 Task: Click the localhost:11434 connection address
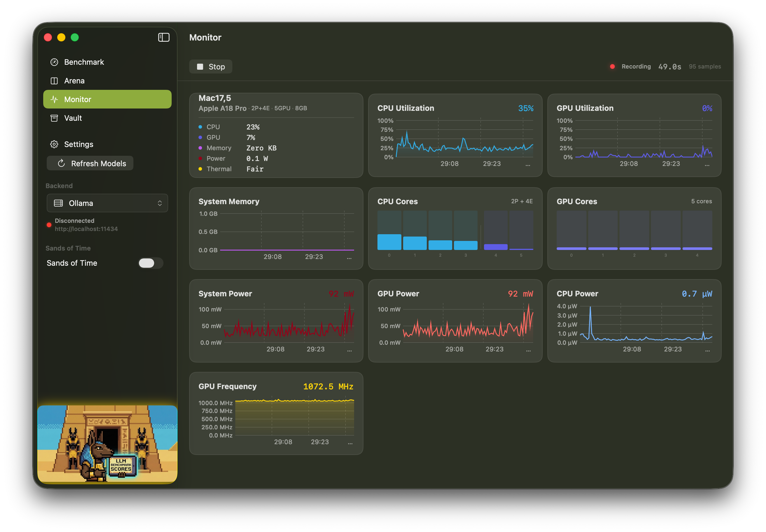coord(86,229)
